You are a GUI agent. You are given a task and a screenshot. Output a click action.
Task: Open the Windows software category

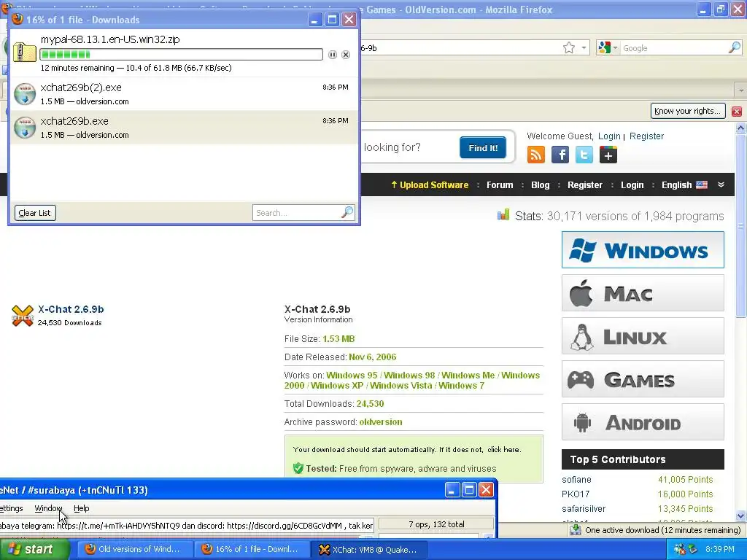[643, 250]
